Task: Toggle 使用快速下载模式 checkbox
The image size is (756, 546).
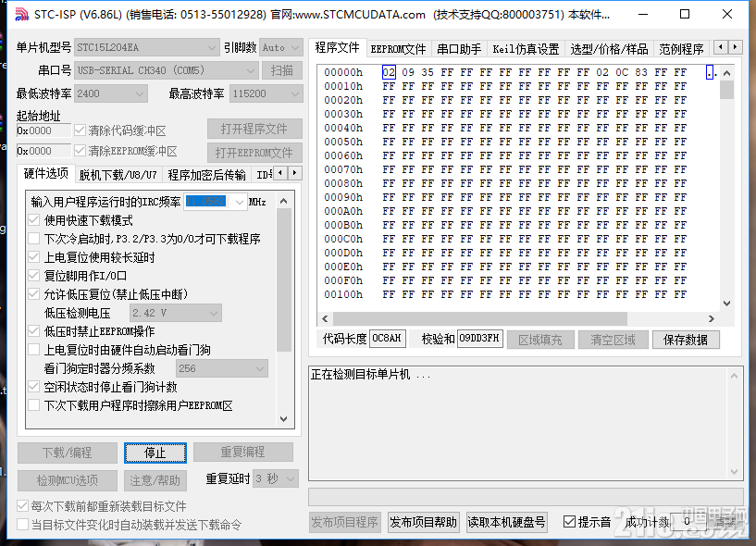Action: pyautogui.click(x=33, y=220)
